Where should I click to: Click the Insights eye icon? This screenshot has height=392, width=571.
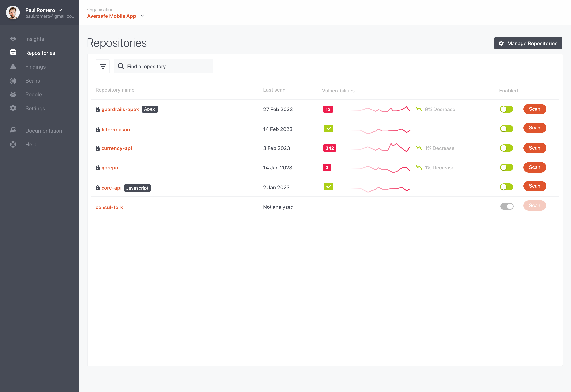tap(13, 39)
